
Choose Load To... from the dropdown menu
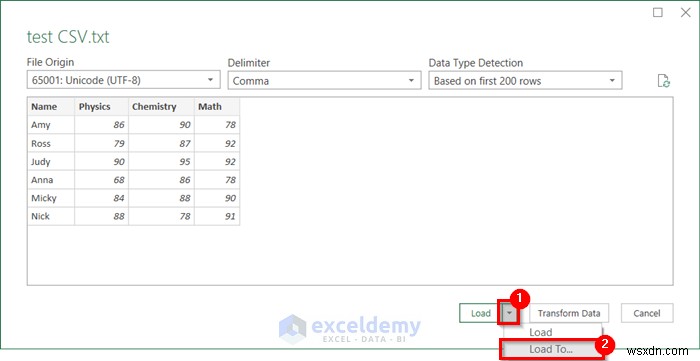click(551, 349)
